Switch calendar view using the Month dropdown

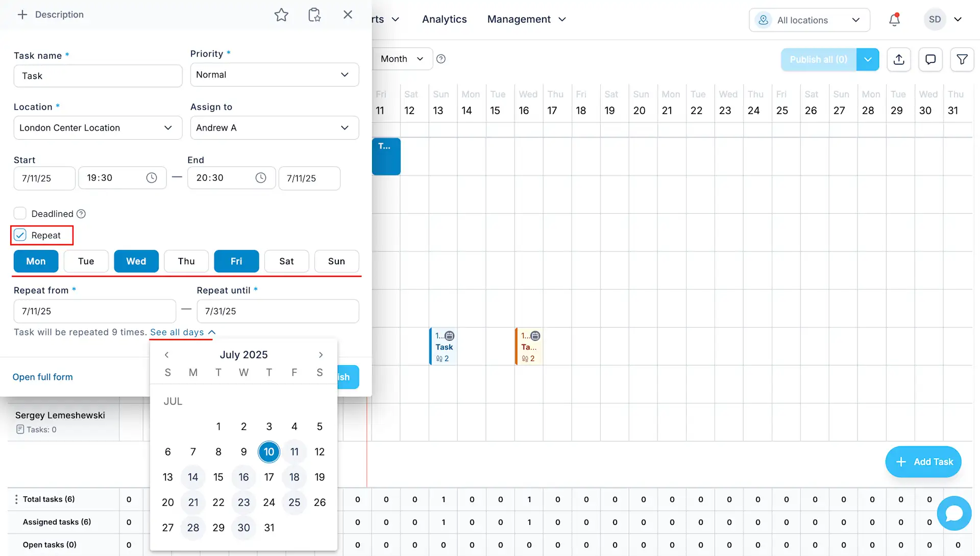pos(403,59)
